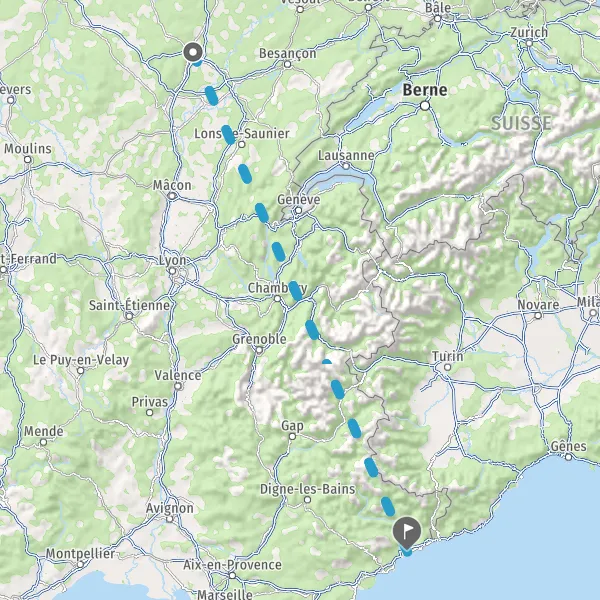Viewport: 600px width, 600px height.
Task: Click the Lyon city marker dot
Action: pos(173,271)
